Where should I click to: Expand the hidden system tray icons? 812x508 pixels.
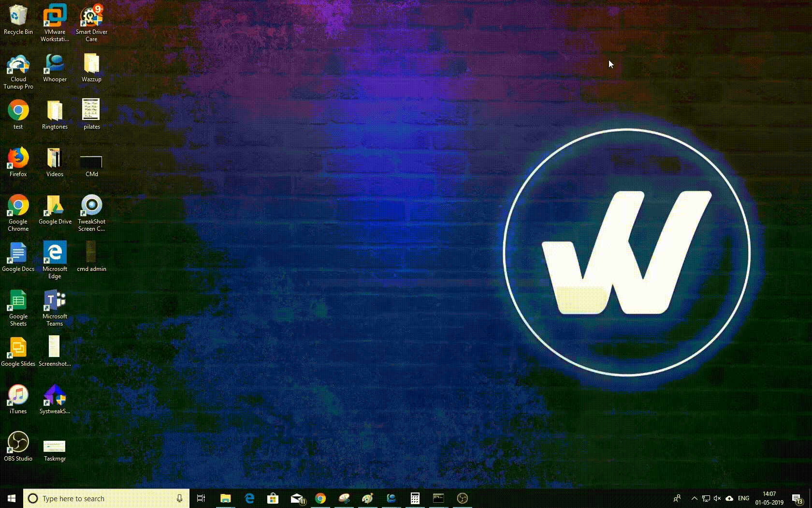pos(695,498)
